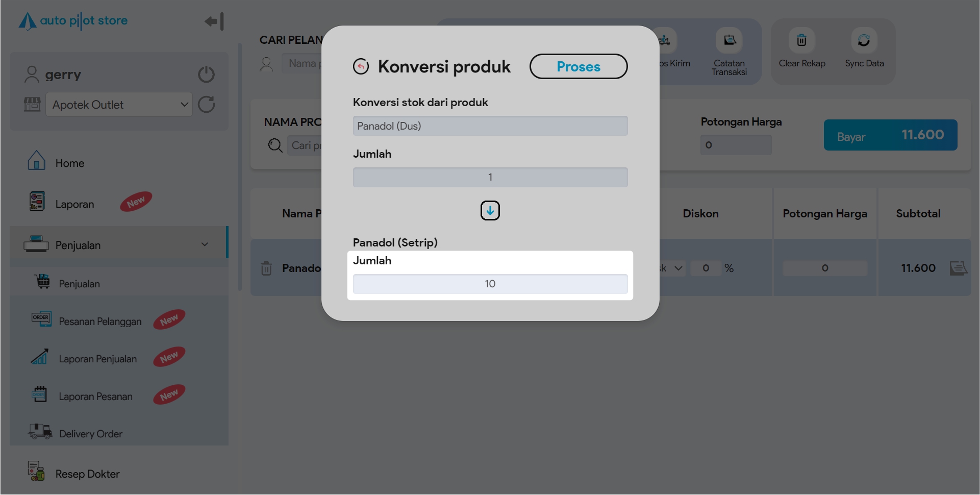Delete the Panadol row with trash icon
Image resolution: width=980 pixels, height=495 pixels.
click(x=266, y=268)
